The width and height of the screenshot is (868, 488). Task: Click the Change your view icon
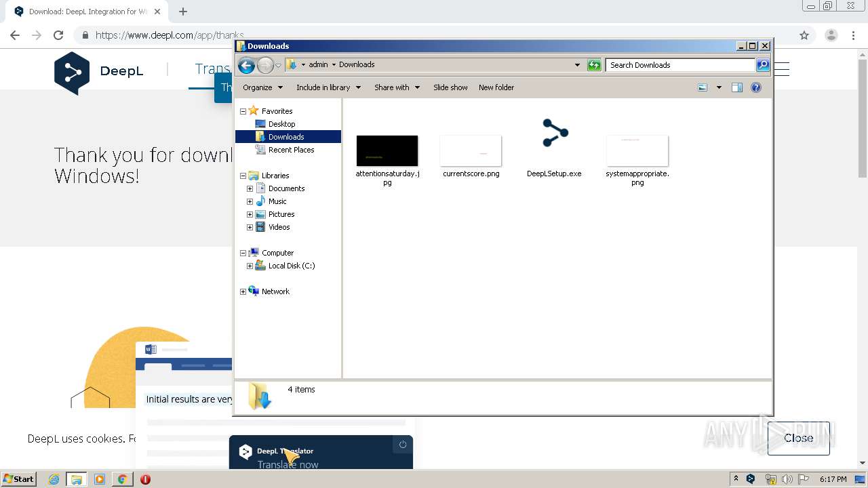(703, 87)
